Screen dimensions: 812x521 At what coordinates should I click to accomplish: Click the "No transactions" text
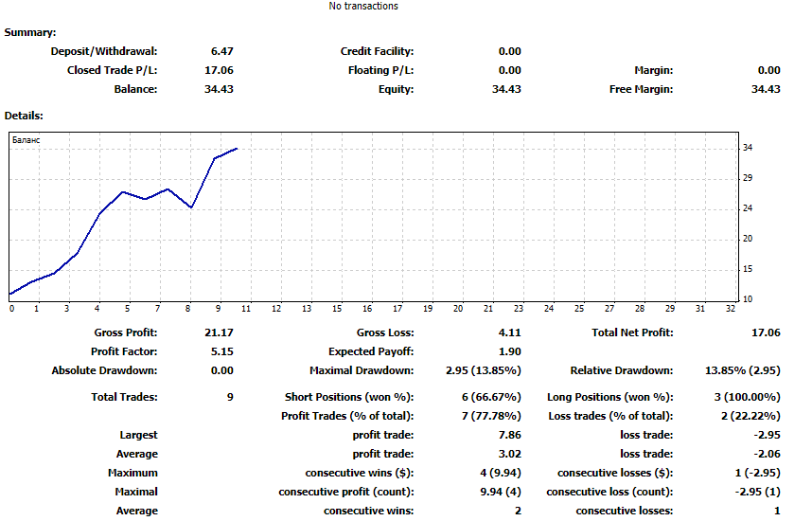coord(363,7)
